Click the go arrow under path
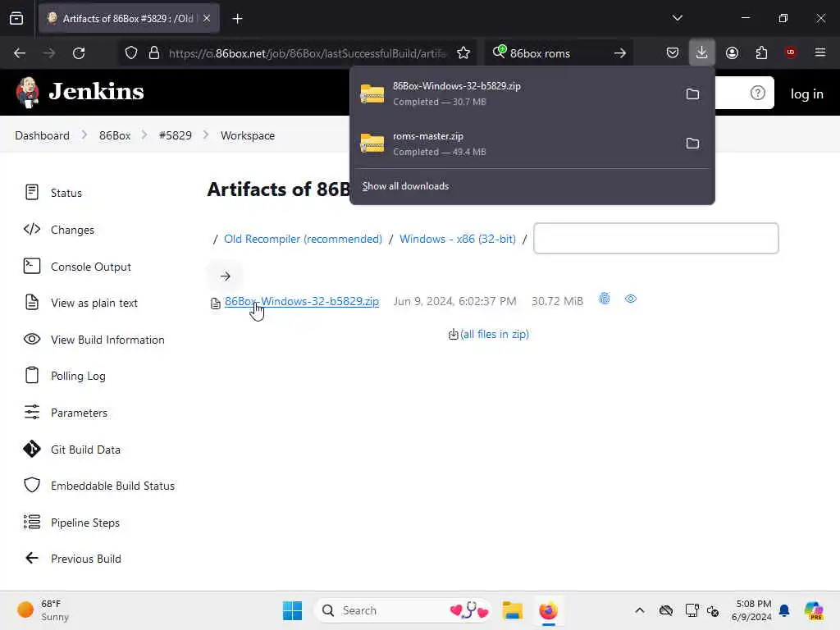Viewport: 840px width, 630px height. pos(225,276)
